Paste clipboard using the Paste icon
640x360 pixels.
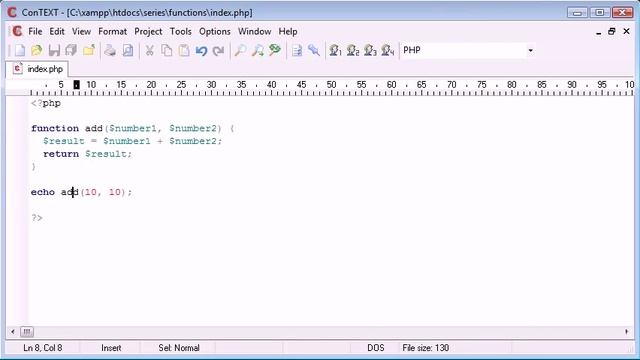[x=184, y=51]
